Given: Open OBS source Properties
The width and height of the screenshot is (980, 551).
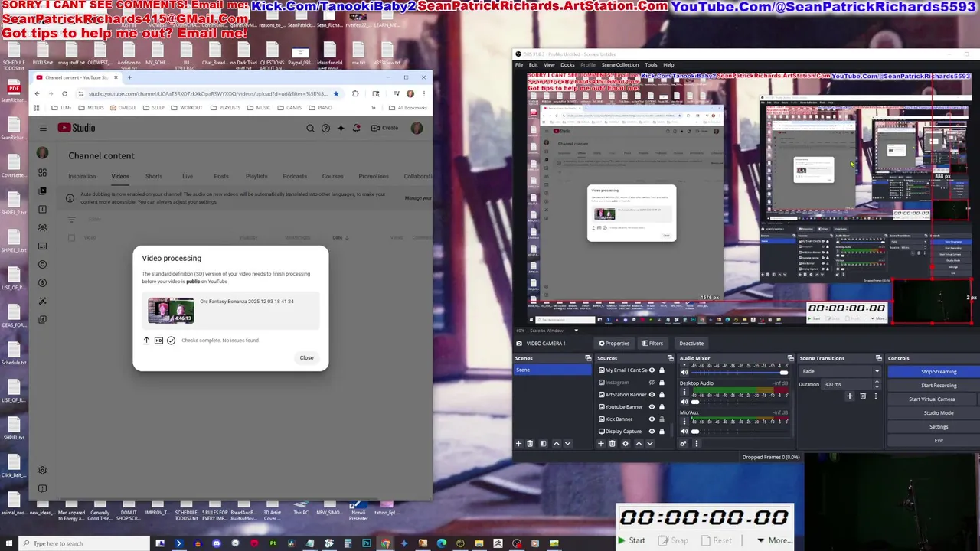Looking at the screenshot, I should (614, 344).
